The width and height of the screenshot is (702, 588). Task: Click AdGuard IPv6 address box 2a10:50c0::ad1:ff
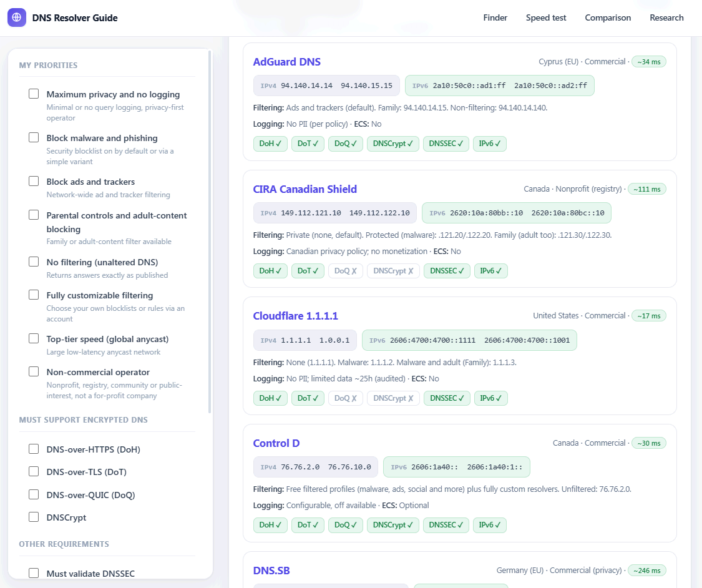(x=500, y=86)
